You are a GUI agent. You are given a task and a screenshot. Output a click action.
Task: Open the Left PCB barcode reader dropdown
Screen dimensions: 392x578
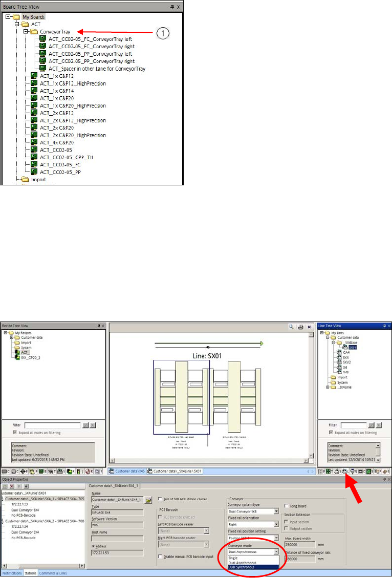tap(206, 531)
